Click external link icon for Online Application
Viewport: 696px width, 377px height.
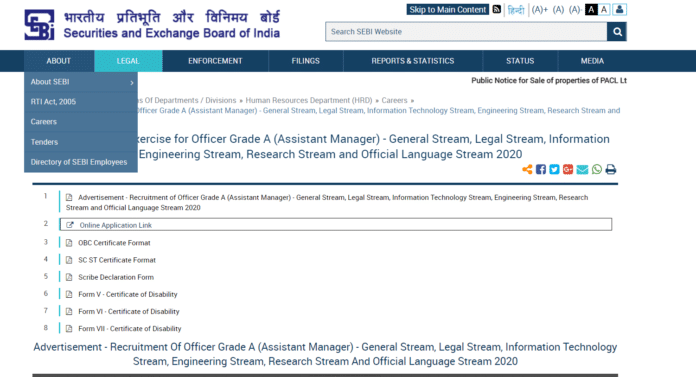[70, 225]
